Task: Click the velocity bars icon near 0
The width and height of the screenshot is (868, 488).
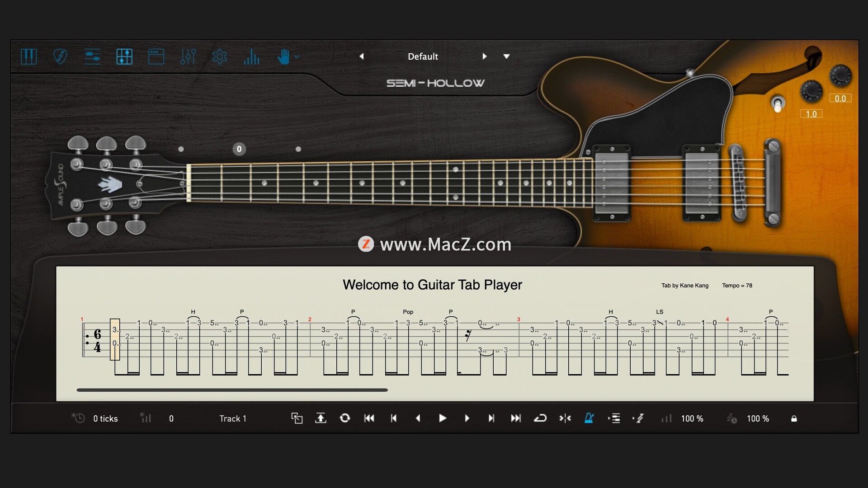Action: (x=145, y=418)
